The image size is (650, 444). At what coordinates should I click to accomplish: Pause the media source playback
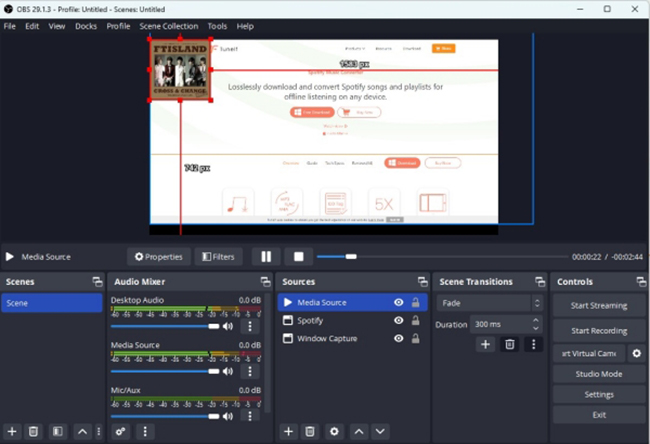[x=266, y=257]
